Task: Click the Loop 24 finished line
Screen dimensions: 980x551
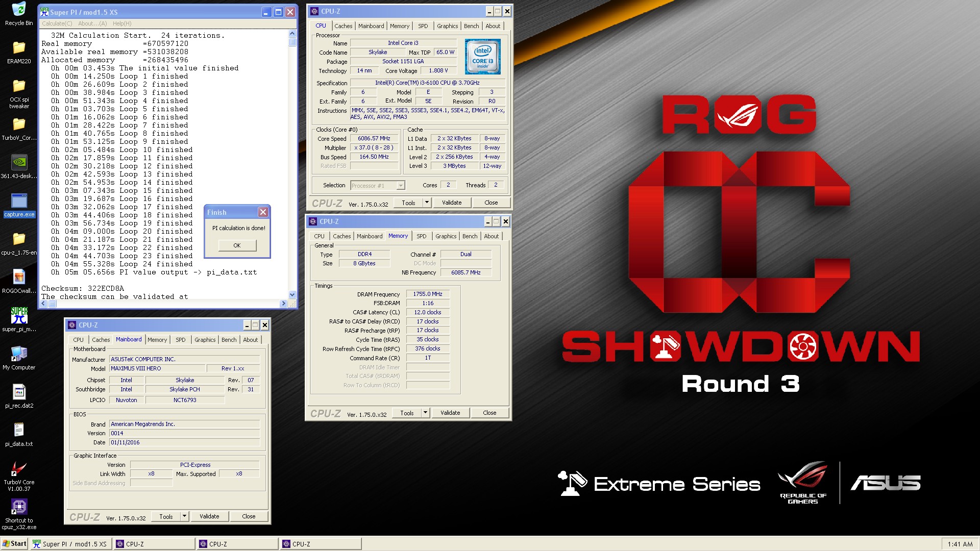Action: click(121, 264)
